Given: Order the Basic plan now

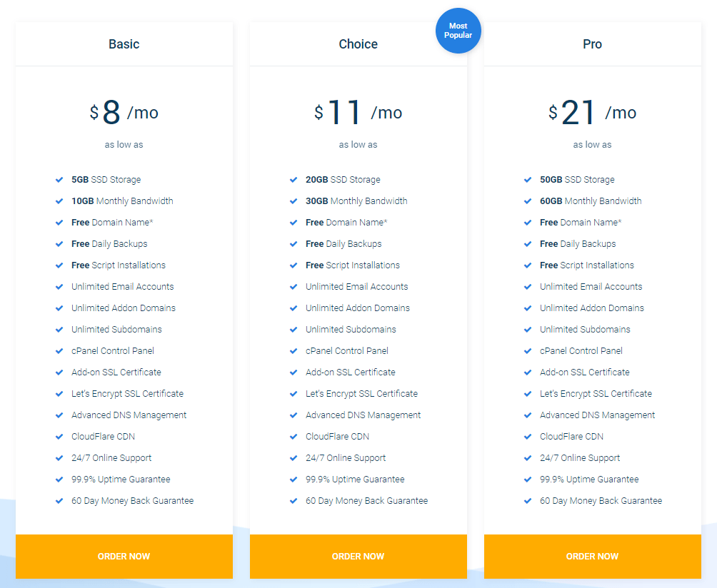Looking at the screenshot, I should (x=124, y=557).
